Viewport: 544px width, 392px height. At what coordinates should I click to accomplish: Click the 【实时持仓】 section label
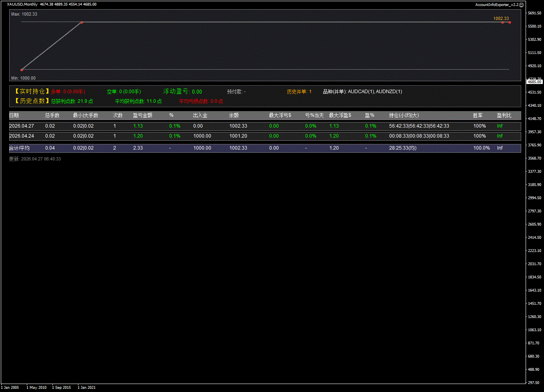coord(30,92)
